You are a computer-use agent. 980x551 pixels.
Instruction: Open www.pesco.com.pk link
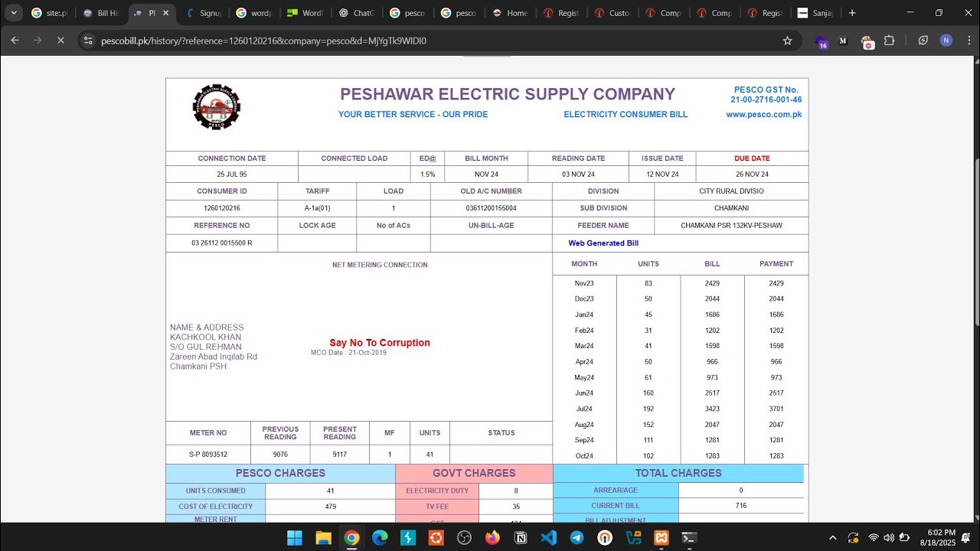click(763, 115)
